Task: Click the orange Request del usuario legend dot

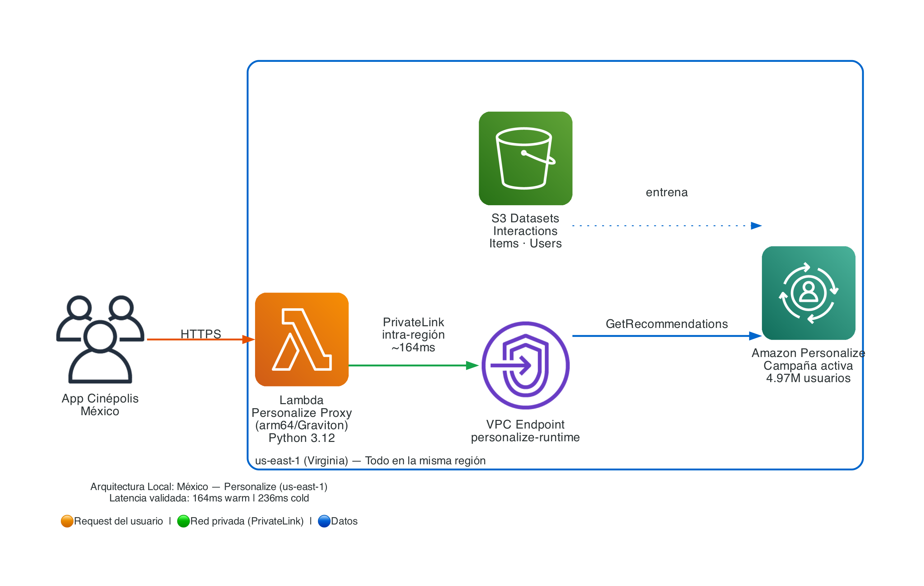Action: tap(67, 521)
